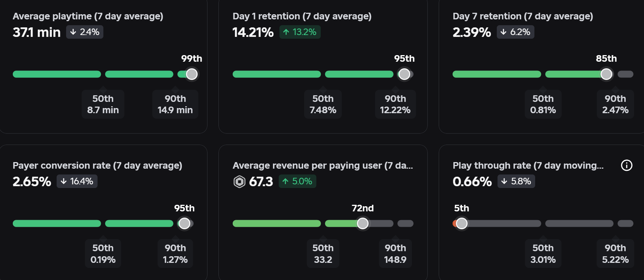This screenshot has height=280, width=644.
Task: Click the 6.2% down-arrow badge on Day 7 retention
Action: (x=515, y=32)
